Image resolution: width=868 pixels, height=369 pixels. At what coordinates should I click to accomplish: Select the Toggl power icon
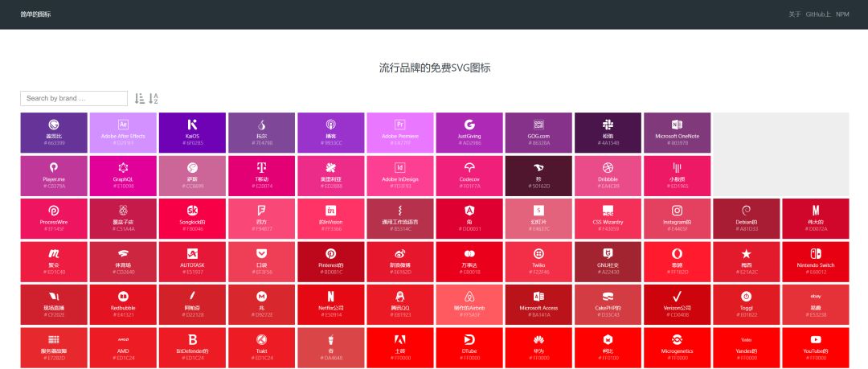point(746,304)
